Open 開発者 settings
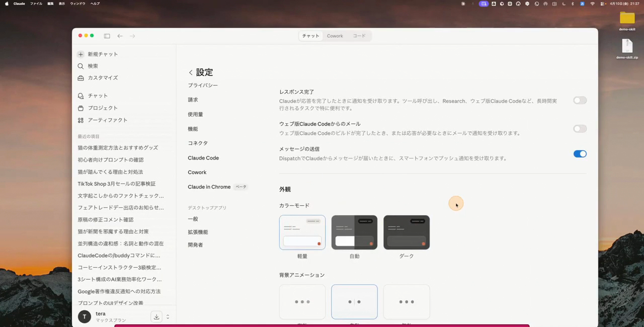This screenshot has height=327, width=644. pos(195,245)
